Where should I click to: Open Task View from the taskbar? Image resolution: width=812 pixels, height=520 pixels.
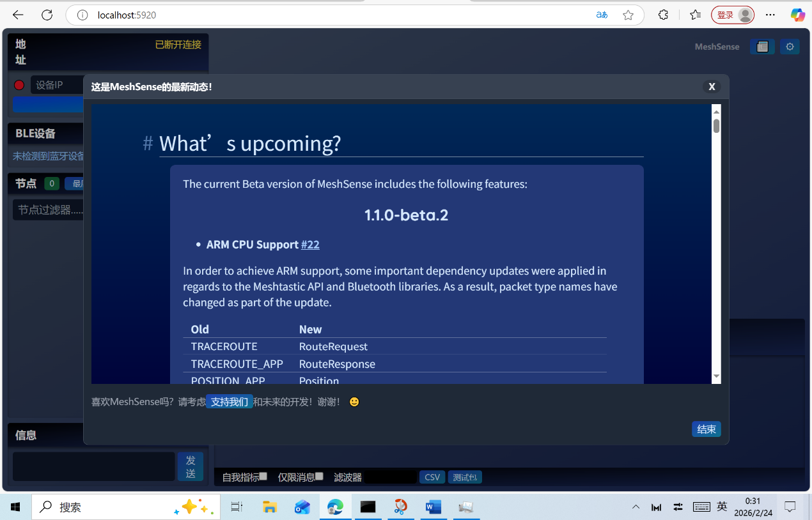pyautogui.click(x=237, y=507)
